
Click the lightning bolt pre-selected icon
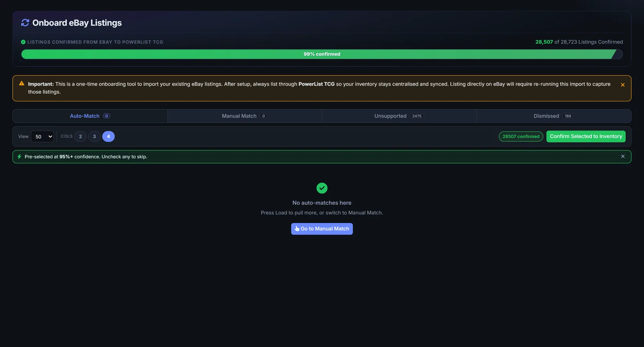click(x=19, y=157)
